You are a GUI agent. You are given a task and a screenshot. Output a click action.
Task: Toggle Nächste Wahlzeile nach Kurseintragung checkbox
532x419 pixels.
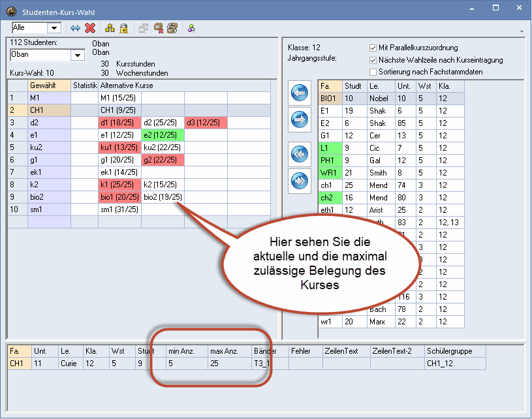373,61
